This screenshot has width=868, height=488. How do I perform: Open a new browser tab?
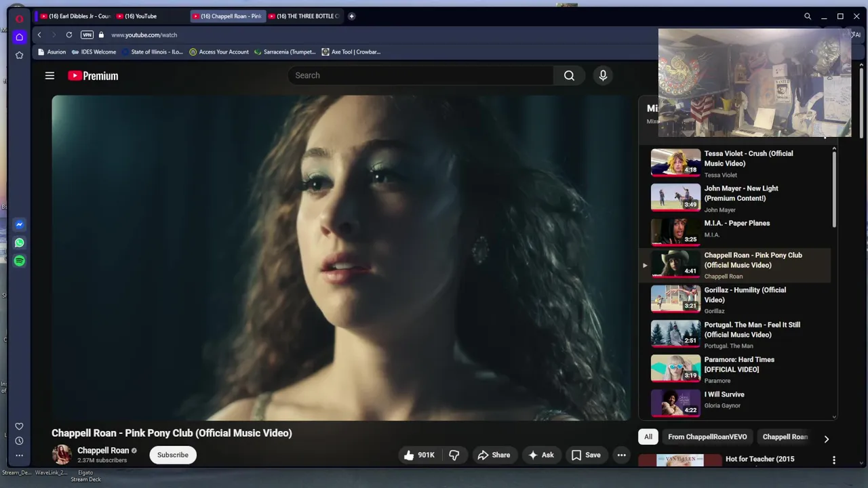click(351, 16)
